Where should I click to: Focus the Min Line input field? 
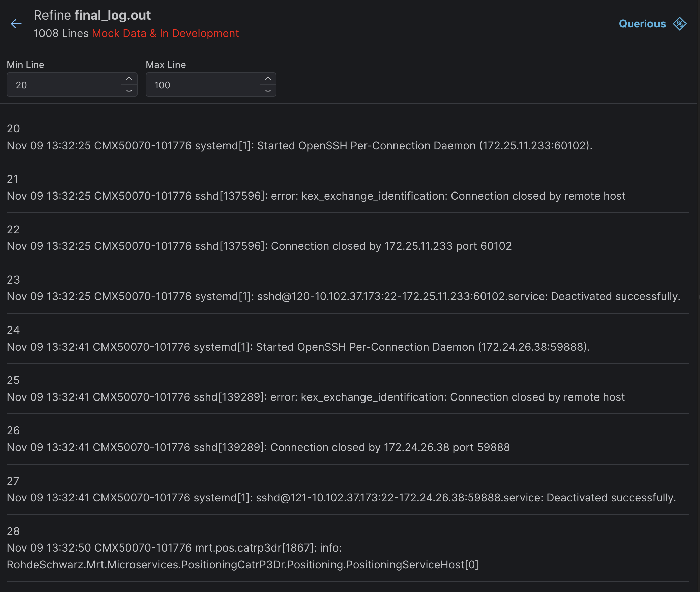64,85
